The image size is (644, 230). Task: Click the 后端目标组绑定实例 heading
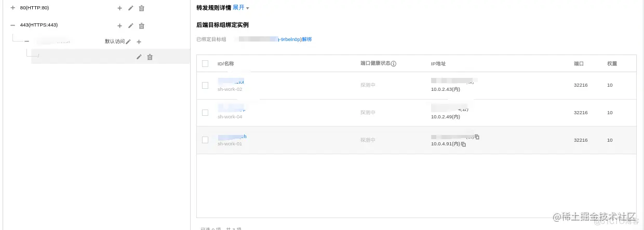(223, 25)
